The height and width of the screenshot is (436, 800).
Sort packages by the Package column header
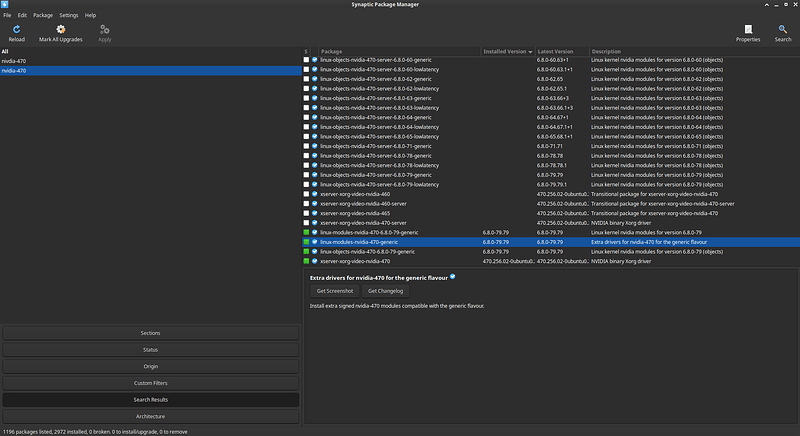(x=399, y=51)
